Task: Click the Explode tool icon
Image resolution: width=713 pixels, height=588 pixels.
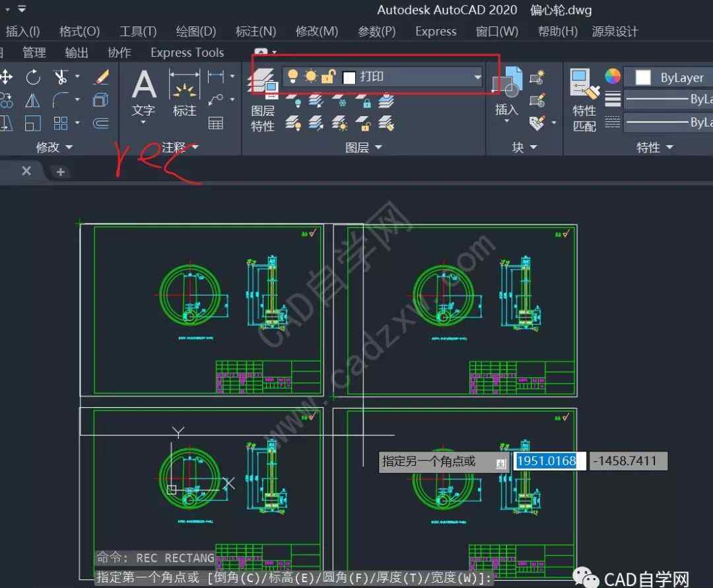Action: click(x=100, y=100)
